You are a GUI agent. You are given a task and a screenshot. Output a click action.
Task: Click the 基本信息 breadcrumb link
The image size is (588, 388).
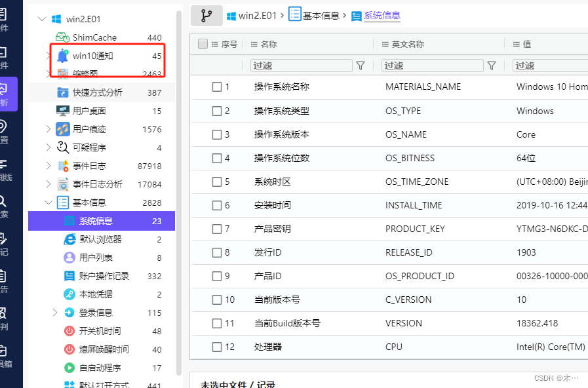(321, 16)
